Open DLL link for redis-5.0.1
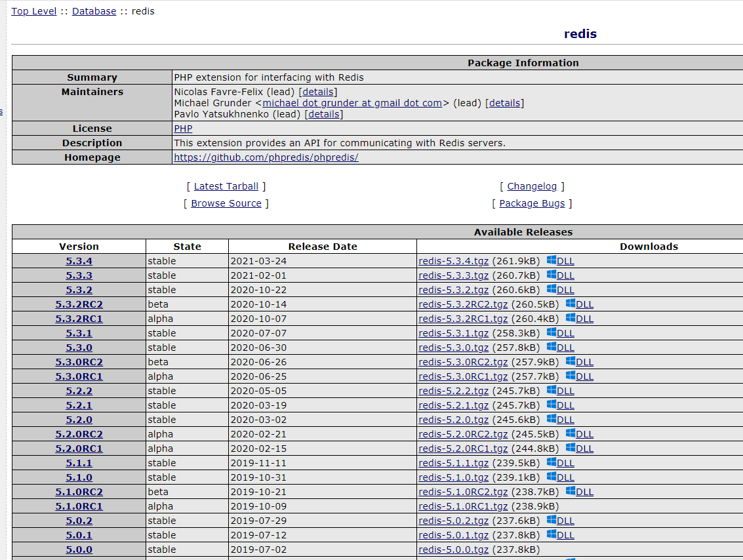The height and width of the screenshot is (560, 743). tap(565, 535)
